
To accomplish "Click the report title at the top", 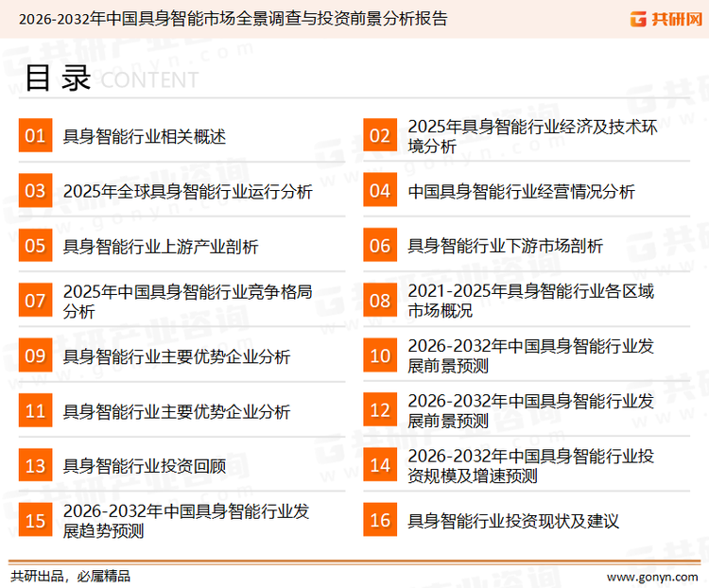I will [x=233, y=18].
